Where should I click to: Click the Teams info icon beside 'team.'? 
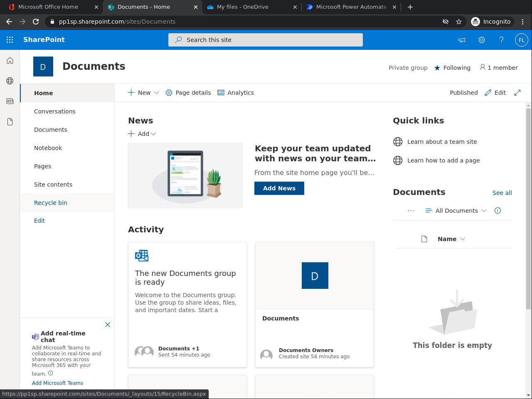point(51,373)
